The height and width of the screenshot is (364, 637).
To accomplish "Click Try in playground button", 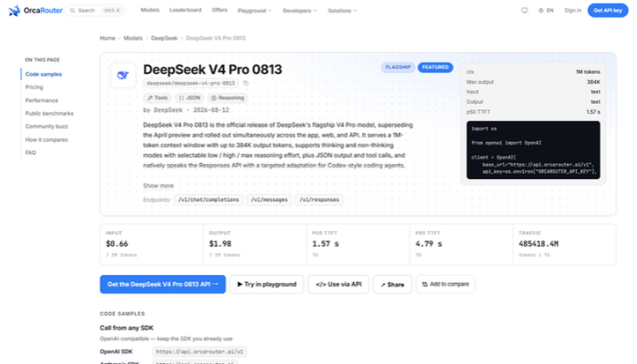I will pos(267,284).
